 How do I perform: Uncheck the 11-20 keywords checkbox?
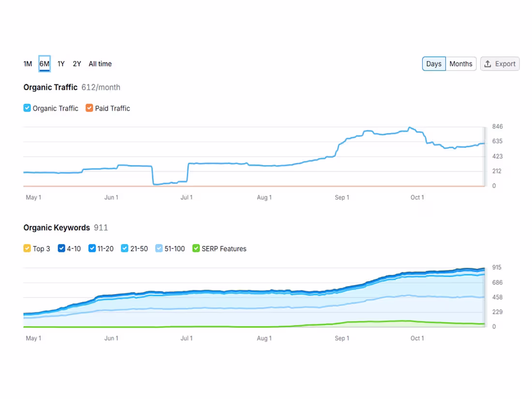click(92, 249)
